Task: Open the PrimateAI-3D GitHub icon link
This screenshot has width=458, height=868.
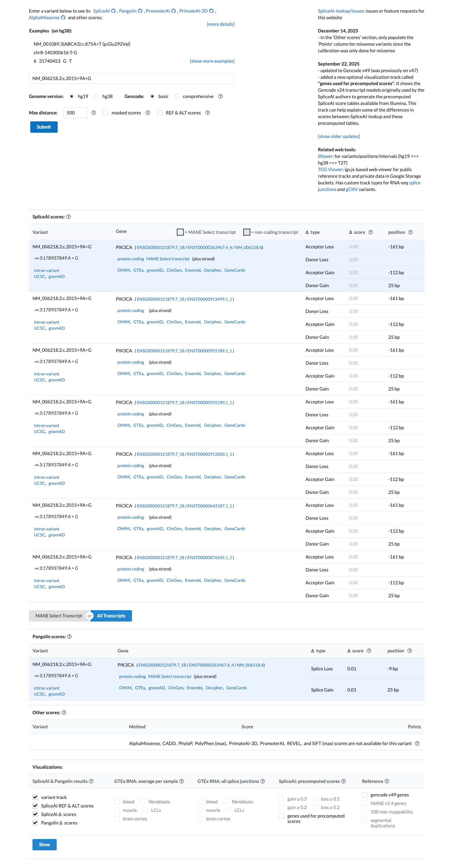Action: [x=211, y=11]
